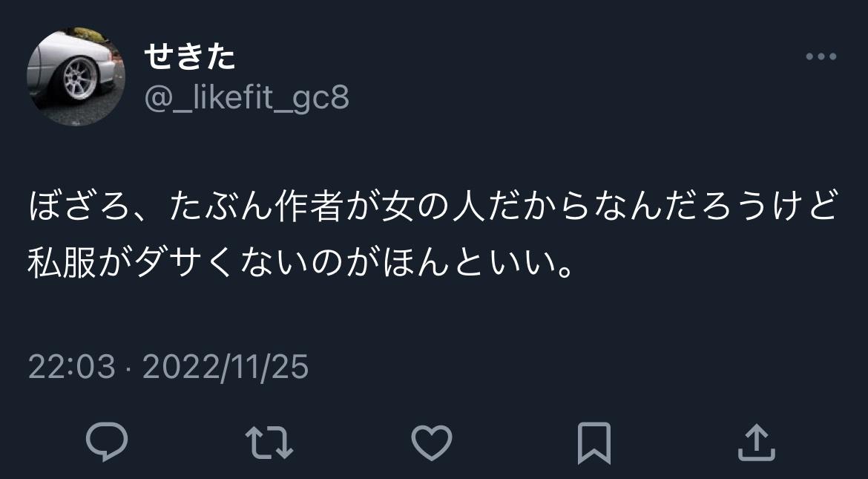Expand tweet options with the ellipsis
The width and height of the screenshot is (868, 479).
tap(821, 56)
